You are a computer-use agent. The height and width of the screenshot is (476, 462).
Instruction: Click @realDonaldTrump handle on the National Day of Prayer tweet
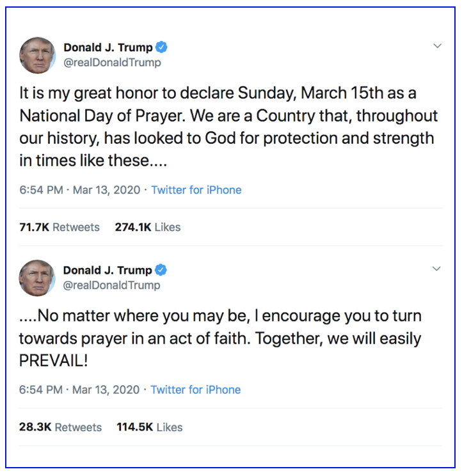tap(112, 63)
